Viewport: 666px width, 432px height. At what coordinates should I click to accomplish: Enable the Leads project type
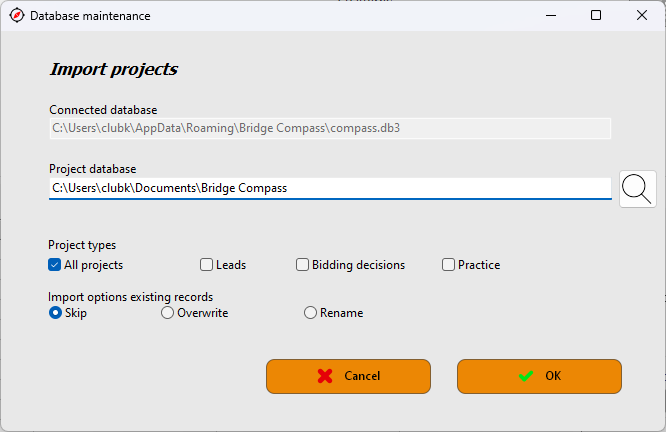pos(206,265)
